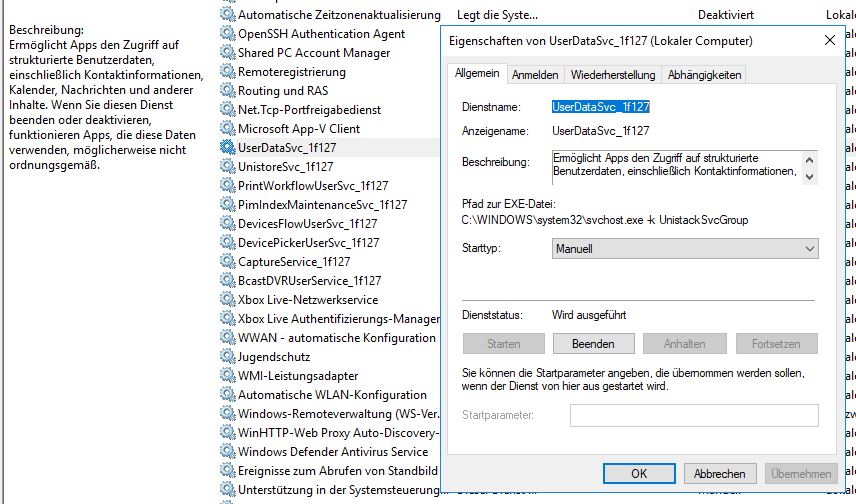Click highlighted gear icon of UserDataSvc_1f127
This screenshot has height=504, width=856.
(227, 147)
